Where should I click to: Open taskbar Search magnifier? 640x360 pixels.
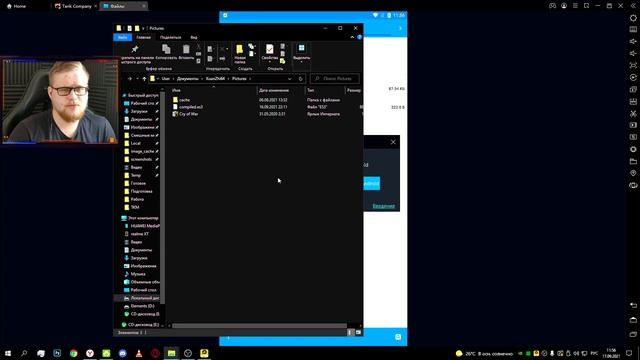coord(24,353)
